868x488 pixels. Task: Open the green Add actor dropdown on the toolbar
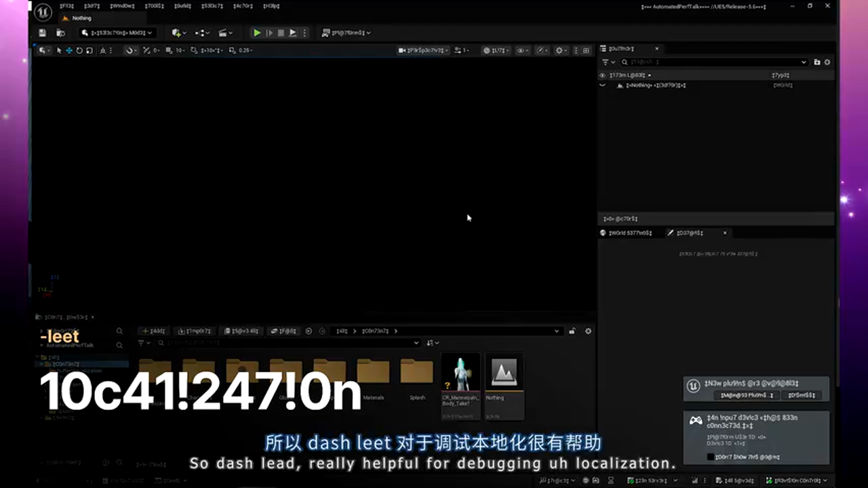(176, 33)
